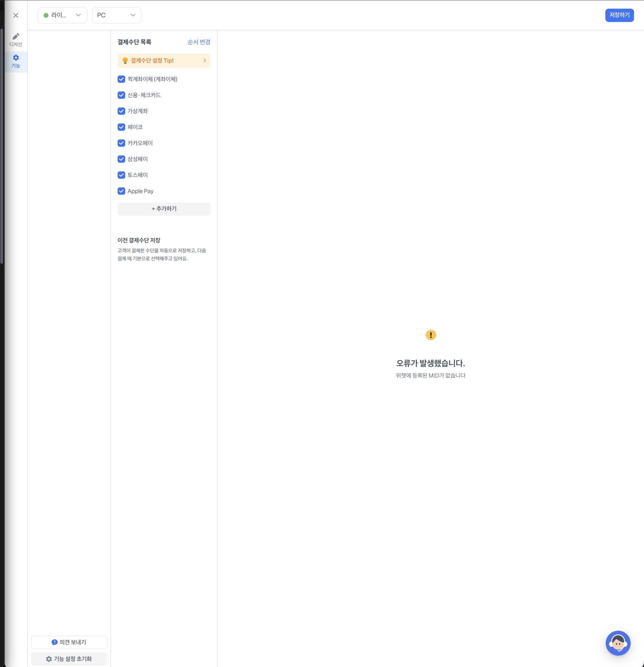Disable the Apple Pay checkbox
644x667 pixels.
tap(122, 191)
